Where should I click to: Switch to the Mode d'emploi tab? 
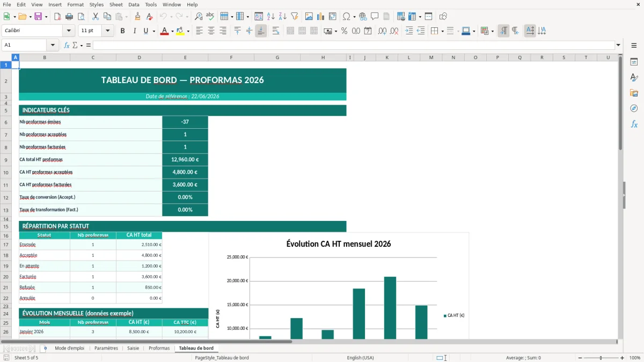point(69,348)
